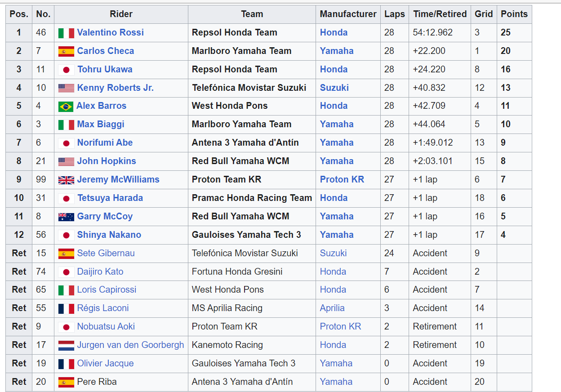Click the Points column header

click(x=514, y=14)
